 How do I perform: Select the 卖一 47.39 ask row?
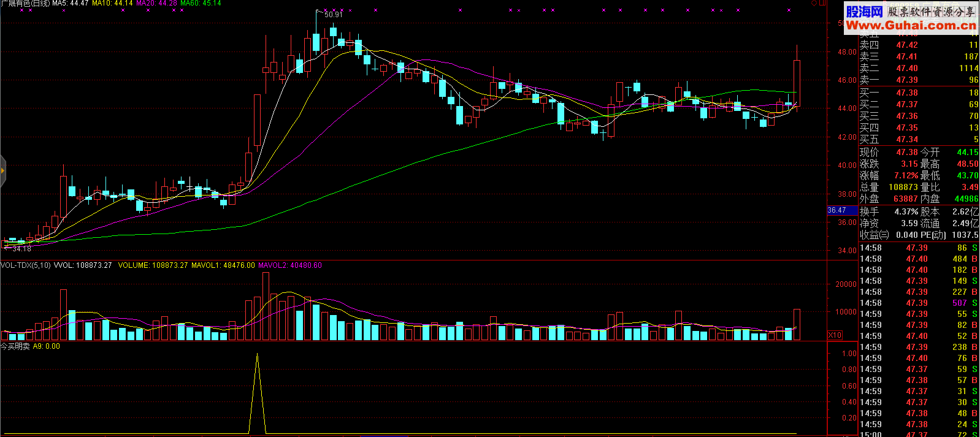(919, 80)
